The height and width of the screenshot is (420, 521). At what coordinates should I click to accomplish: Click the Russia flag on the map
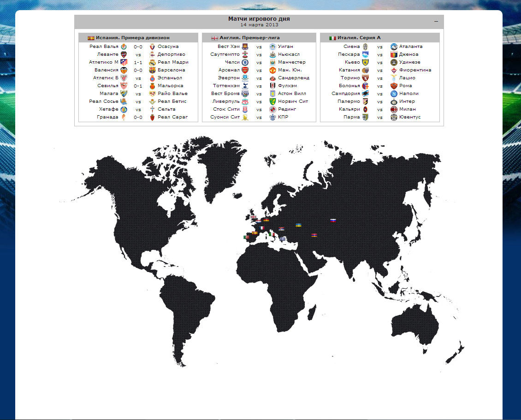tap(333, 221)
